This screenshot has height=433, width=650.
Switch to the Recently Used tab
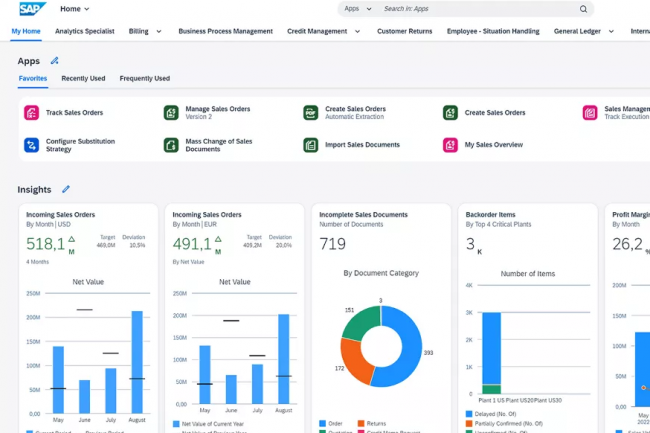(83, 78)
